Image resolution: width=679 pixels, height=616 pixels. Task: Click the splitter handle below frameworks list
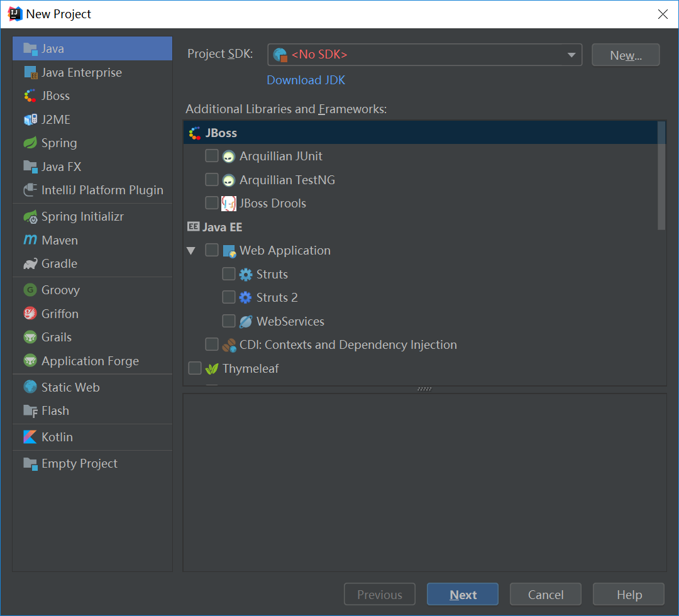click(x=424, y=389)
